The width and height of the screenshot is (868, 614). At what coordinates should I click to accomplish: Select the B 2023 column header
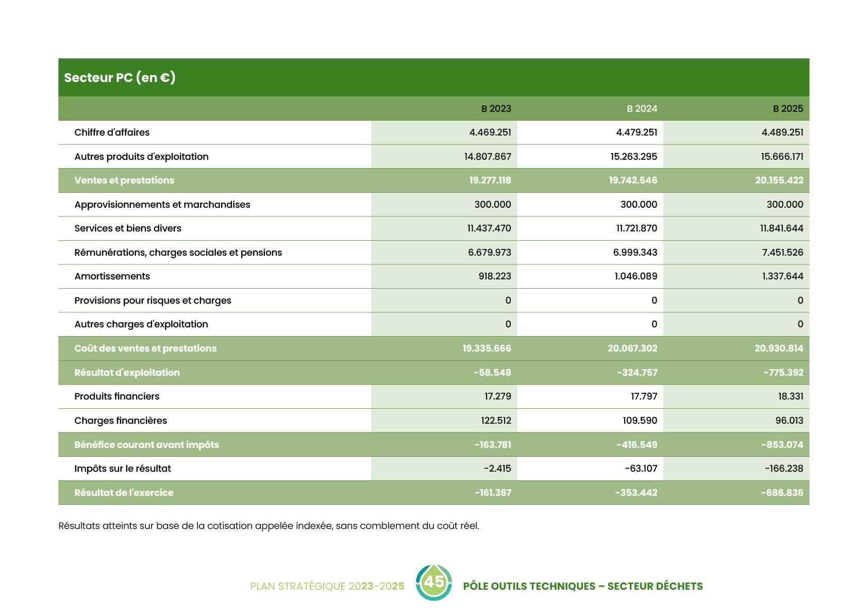[496, 109]
